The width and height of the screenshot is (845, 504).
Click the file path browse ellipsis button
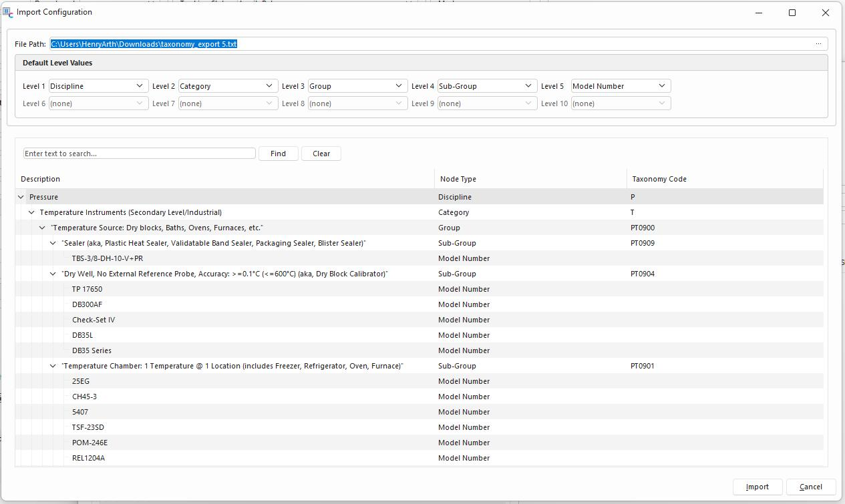[x=818, y=44]
